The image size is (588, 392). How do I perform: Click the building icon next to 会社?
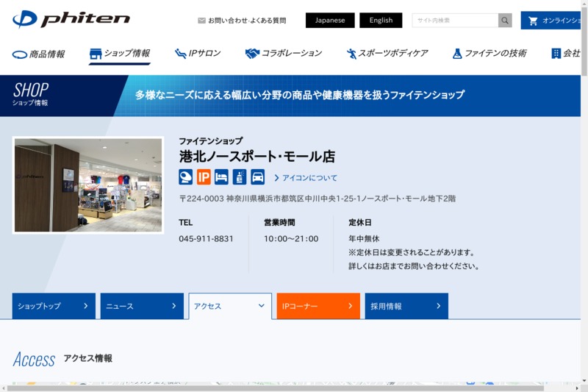pos(556,54)
